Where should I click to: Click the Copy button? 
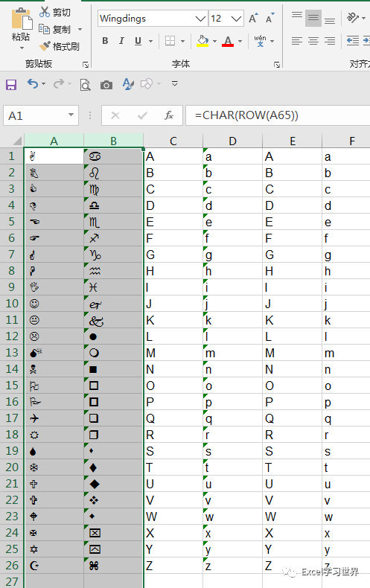coord(55,29)
